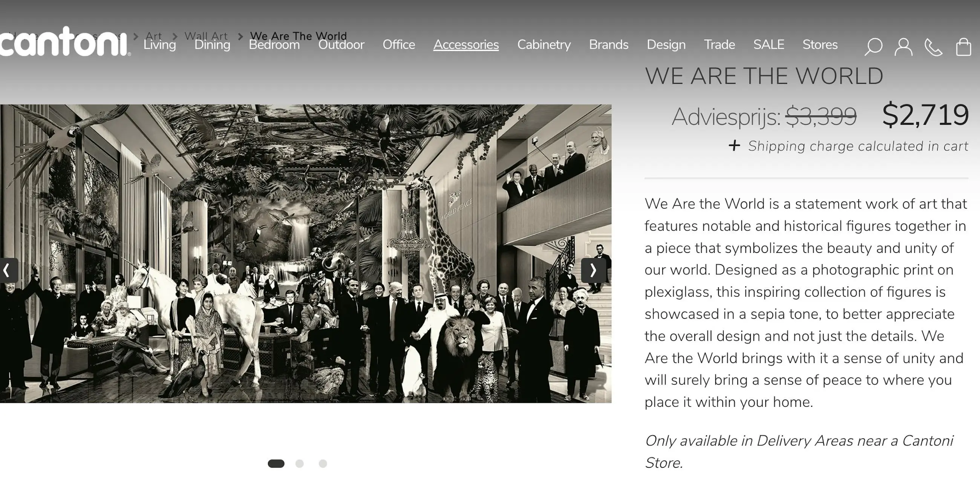Open the shopping bag cart icon
Viewport: 980px width, 487px height.
pyautogui.click(x=964, y=46)
